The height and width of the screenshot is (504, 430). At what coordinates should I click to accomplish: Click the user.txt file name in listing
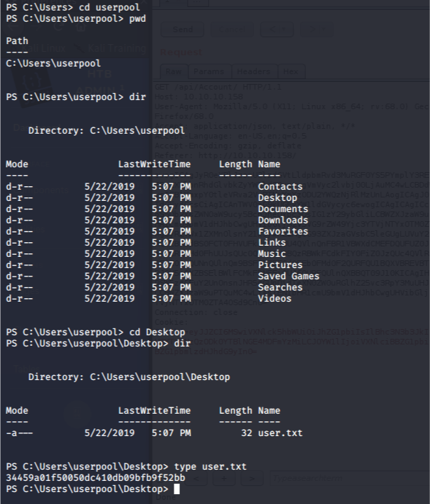tap(280, 433)
